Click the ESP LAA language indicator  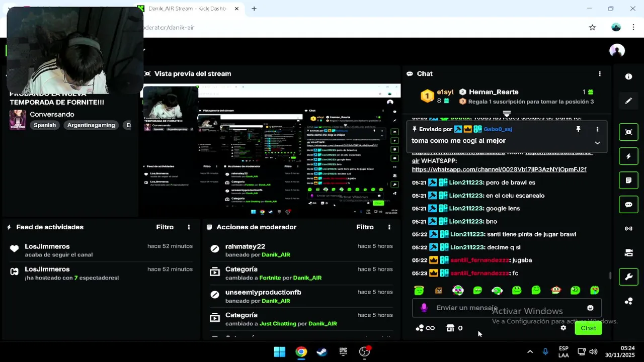pos(563,352)
